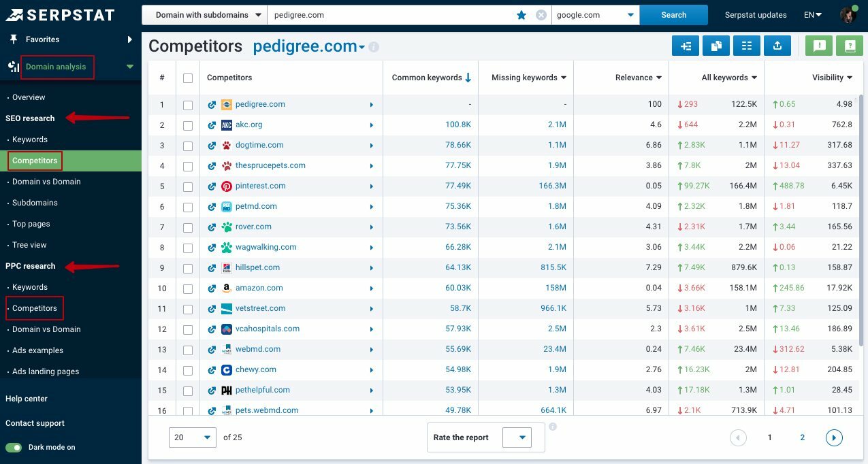Open Subdomains in the sidebar
This screenshot has height=464, width=868.
[x=35, y=203]
